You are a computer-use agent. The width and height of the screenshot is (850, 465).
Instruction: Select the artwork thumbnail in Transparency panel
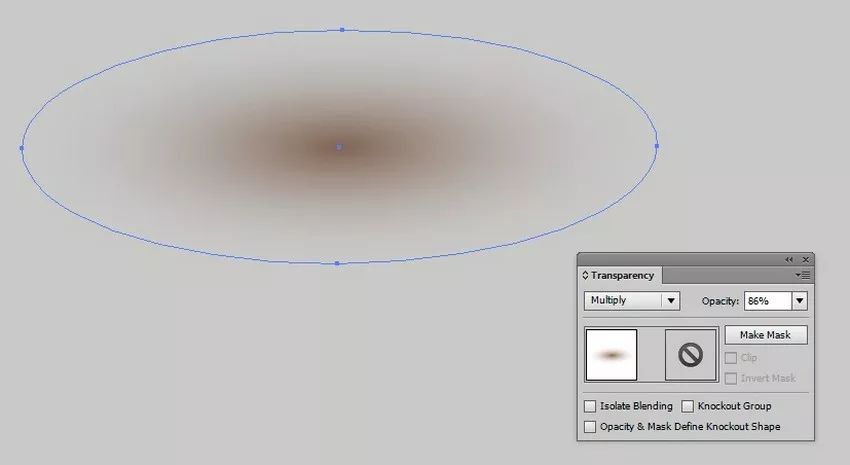tap(611, 355)
